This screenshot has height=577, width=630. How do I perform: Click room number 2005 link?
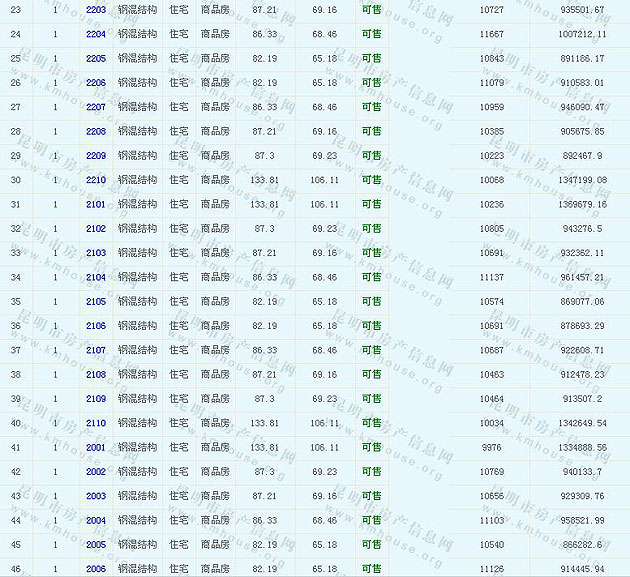click(x=96, y=544)
